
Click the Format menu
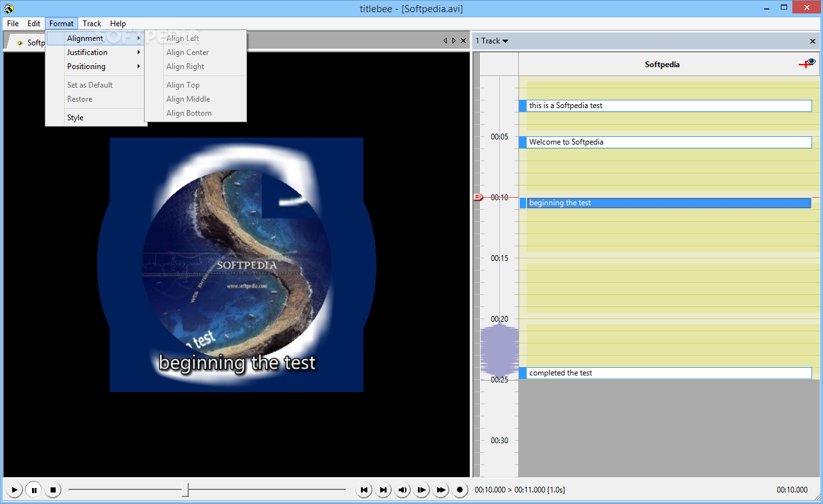point(61,24)
